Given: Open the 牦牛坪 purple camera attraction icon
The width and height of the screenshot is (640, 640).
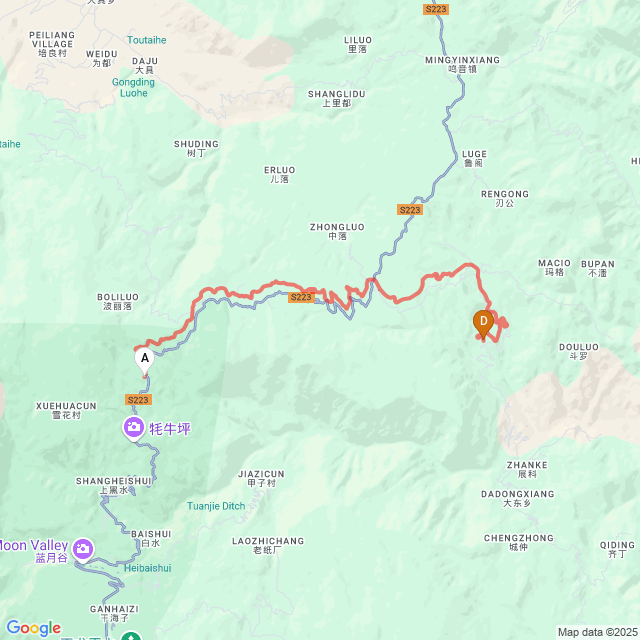Looking at the screenshot, I should point(133,428).
